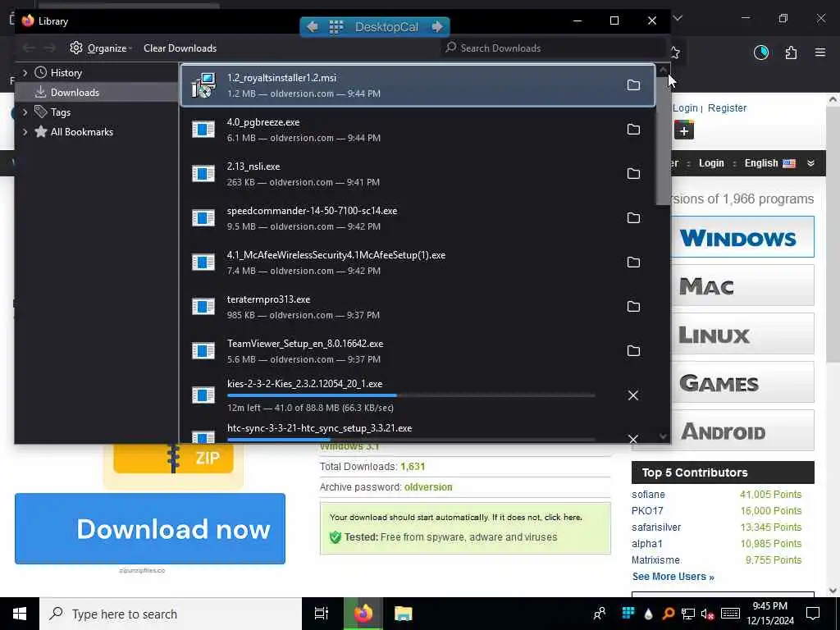Click the Windows platform button
The height and width of the screenshot is (630, 840).
[742, 237]
